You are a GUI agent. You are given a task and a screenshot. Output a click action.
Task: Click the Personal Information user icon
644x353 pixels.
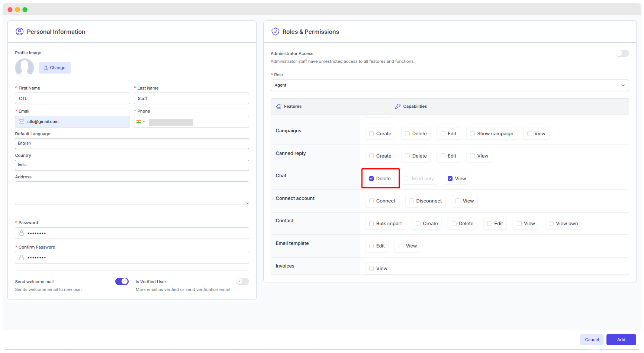19,32
